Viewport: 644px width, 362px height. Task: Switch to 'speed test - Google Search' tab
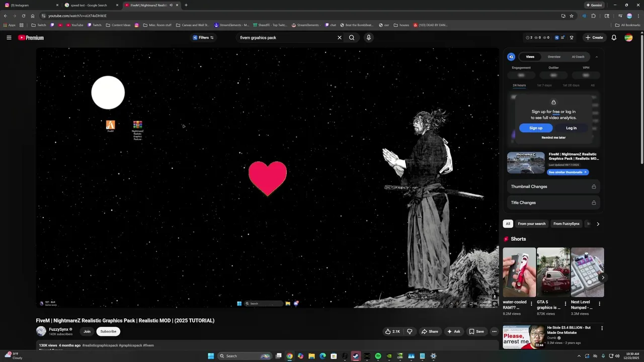(91, 5)
